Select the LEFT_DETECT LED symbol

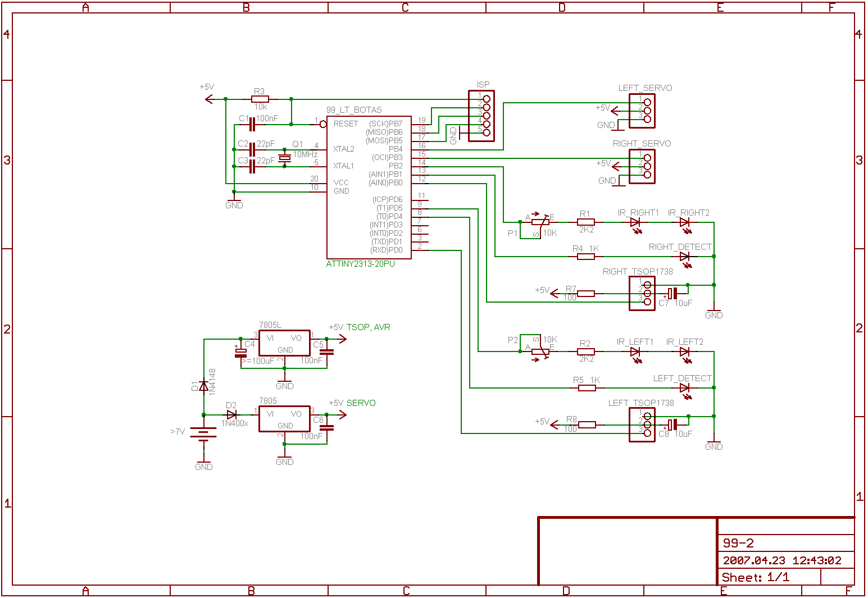[x=684, y=388]
